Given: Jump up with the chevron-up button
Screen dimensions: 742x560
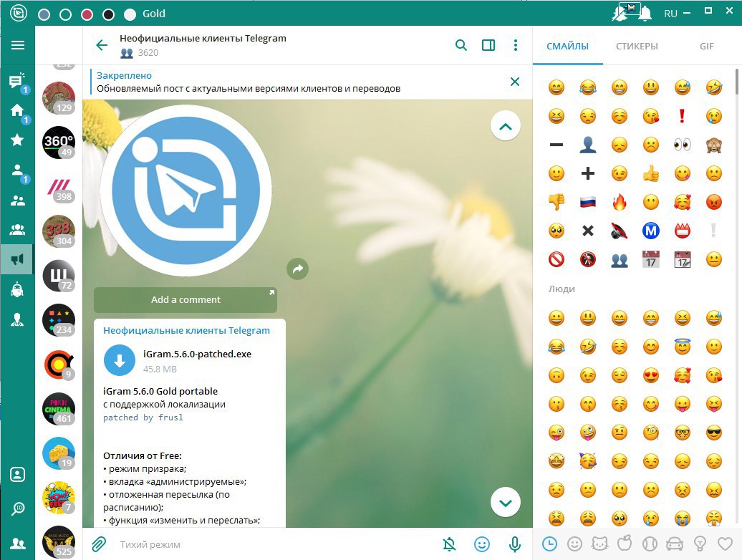Looking at the screenshot, I should 506,126.
